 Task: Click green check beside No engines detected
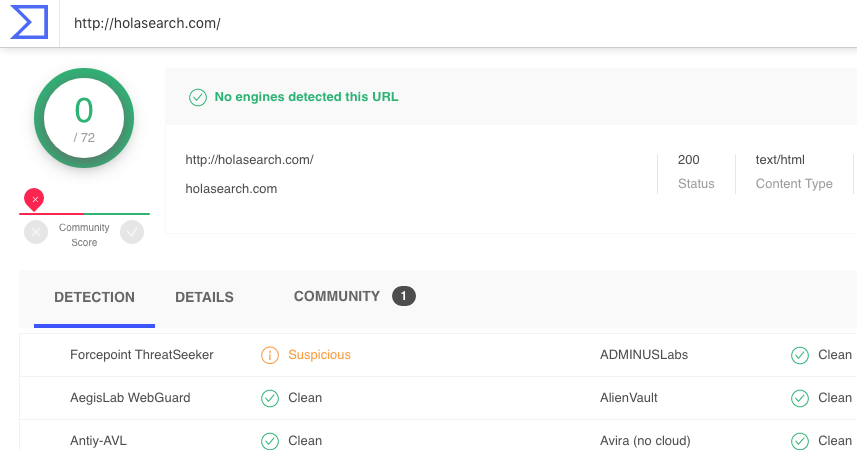(x=198, y=97)
